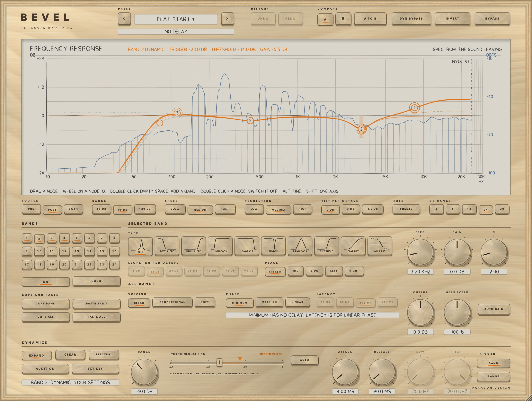This screenshot has height=401, width=532.
Task: Click the PASTE ALL button
Action: coord(96,317)
